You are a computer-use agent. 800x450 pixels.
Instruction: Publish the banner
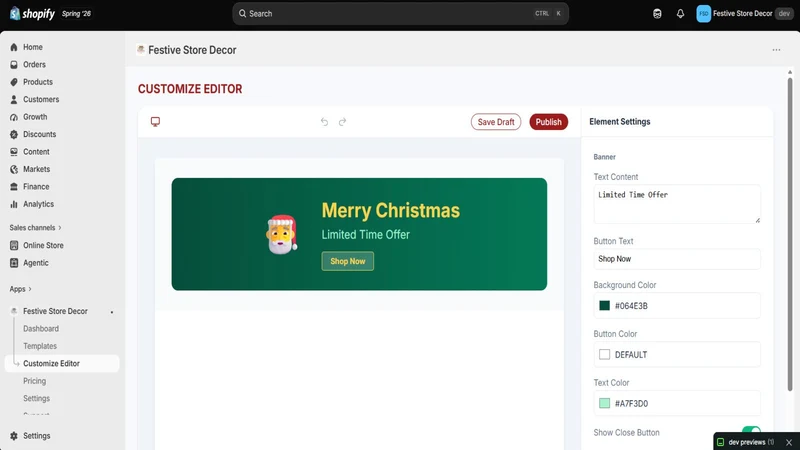[x=548, y=122]
